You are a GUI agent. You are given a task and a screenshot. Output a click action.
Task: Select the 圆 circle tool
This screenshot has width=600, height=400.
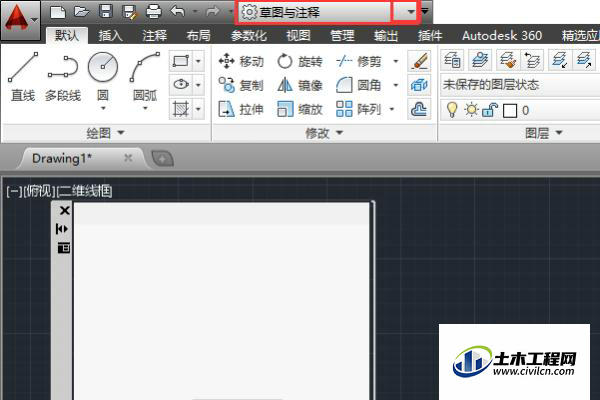103,75
